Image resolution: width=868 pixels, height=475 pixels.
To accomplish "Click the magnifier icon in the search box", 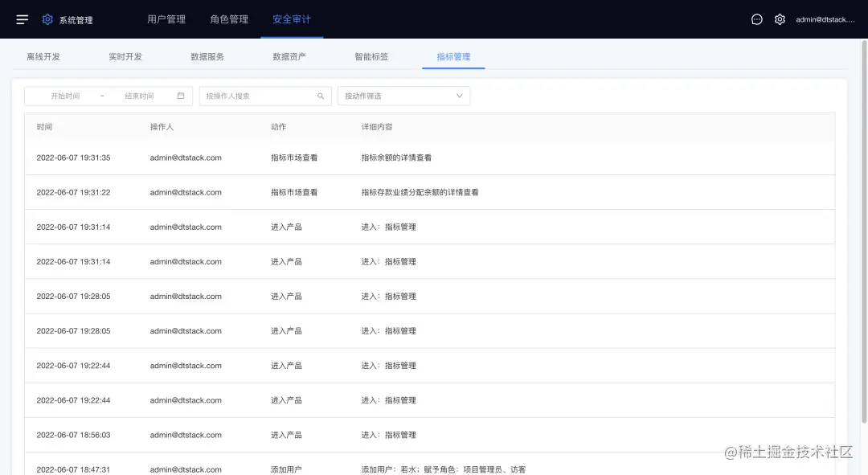I will point(321,96).
